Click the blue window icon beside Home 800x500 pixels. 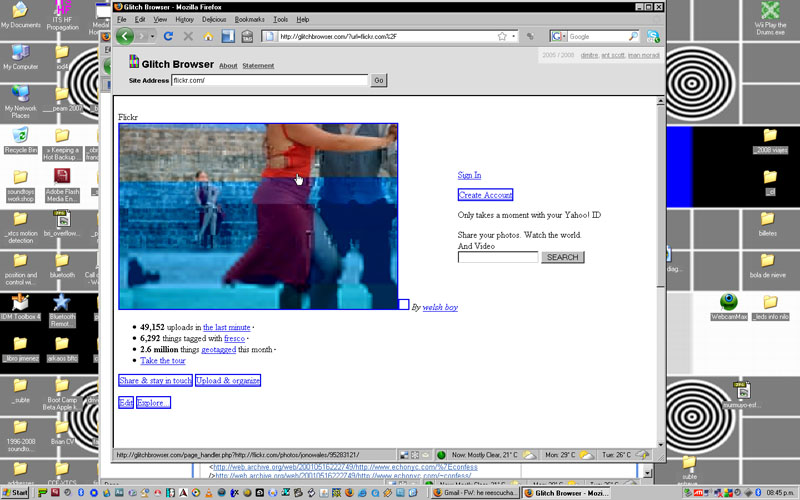[228, 36]
